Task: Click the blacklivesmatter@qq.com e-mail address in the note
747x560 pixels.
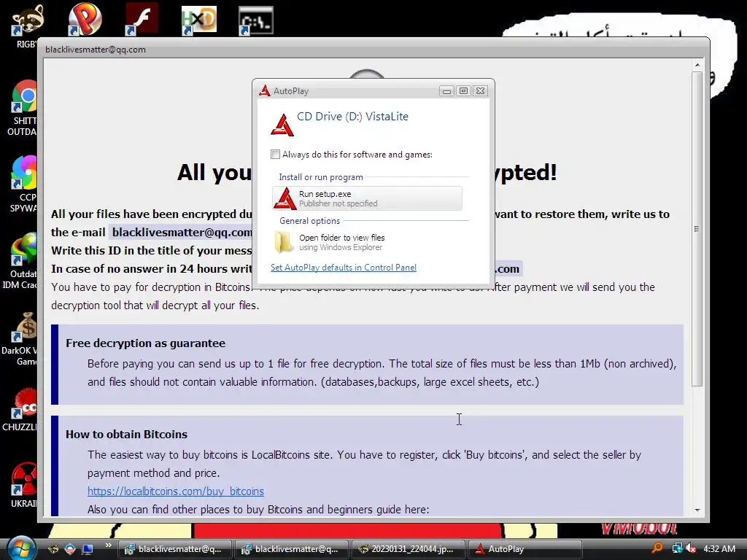Action: click(182, 233)
